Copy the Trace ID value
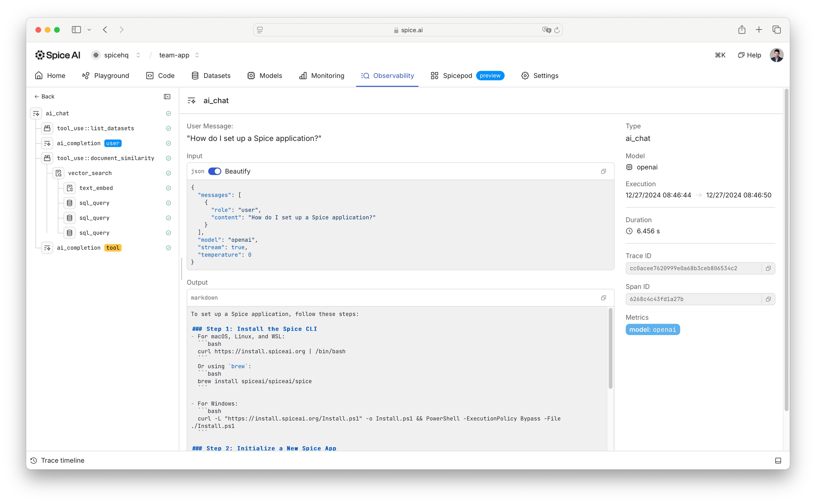This screenshot has width=816, height=504. (x=768, y=268)
